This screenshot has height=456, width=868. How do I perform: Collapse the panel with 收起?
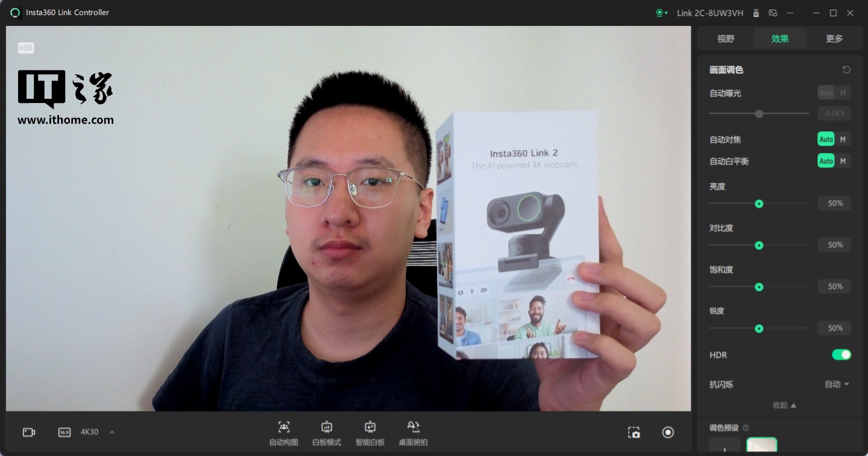tap(785, 405)
